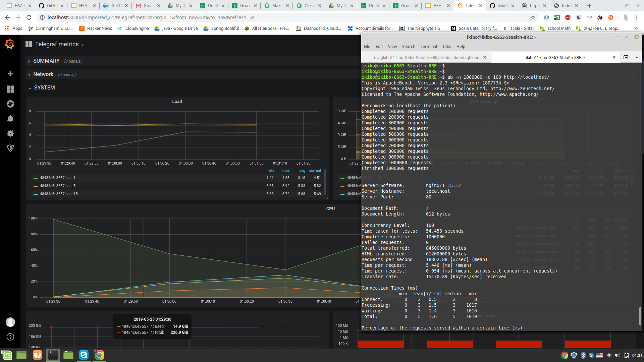The height and width of the screenshot is (362, 644).
Task: Launch Firefox from the taskbar
Action: coord(38,355)
